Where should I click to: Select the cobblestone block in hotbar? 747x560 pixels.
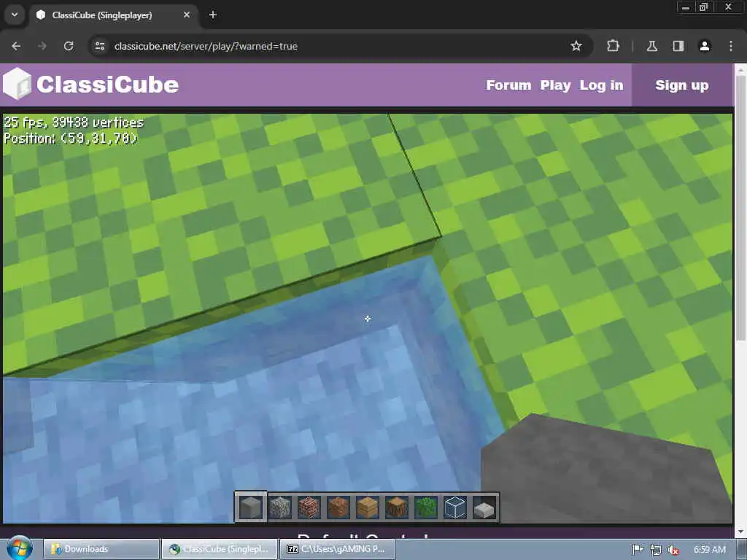280,507
